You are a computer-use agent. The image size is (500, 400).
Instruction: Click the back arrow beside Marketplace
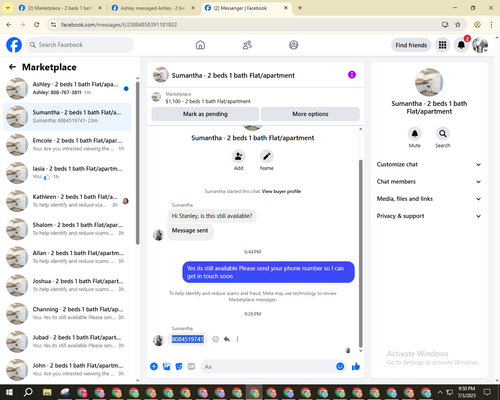pyautogui.click(x=12, y=67)
